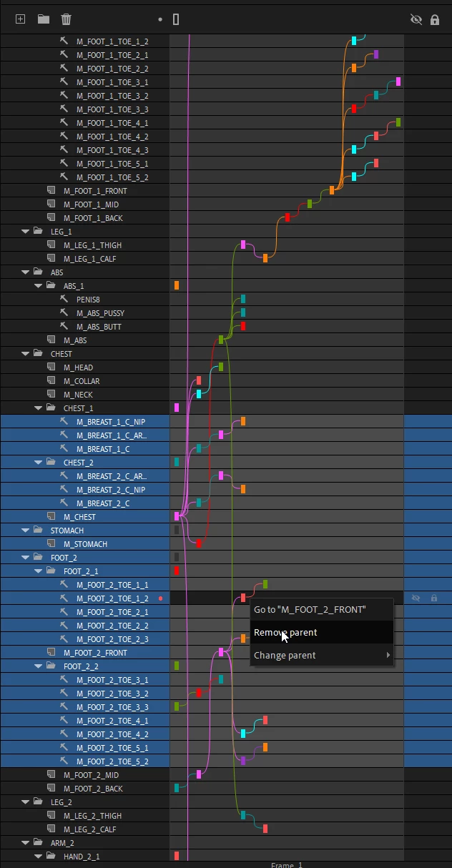The image size is (452, 868).
Task: Select the M_STOMACH layer
Action: point(84,544)
